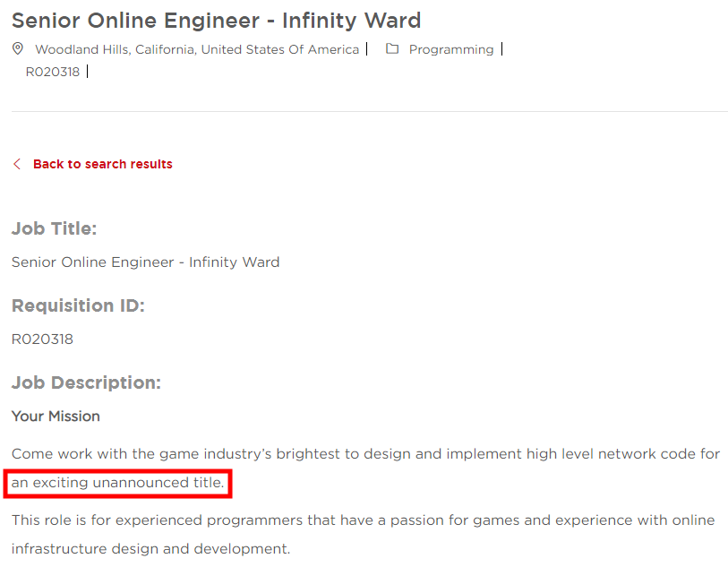This screenshot has height=567, width=728.
Task: Click the back chevron before search results link
Action: [x=15, y=164]
